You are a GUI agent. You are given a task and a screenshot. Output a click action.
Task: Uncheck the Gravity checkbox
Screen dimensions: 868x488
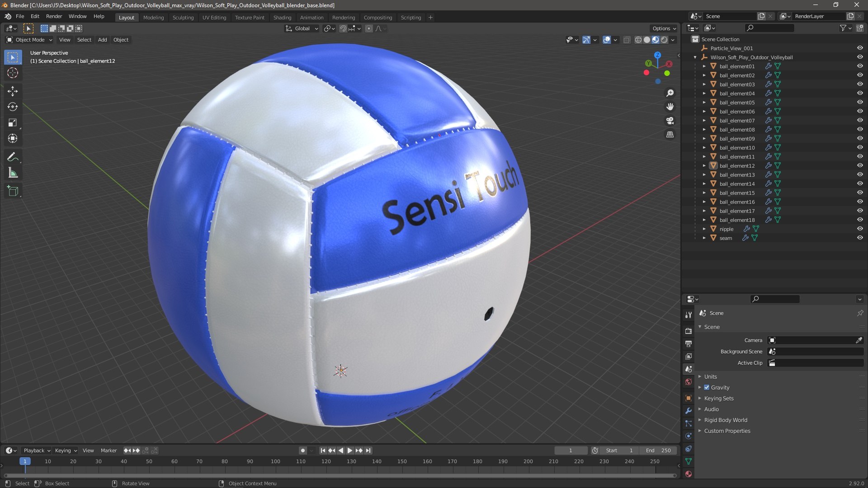(707, 387)
